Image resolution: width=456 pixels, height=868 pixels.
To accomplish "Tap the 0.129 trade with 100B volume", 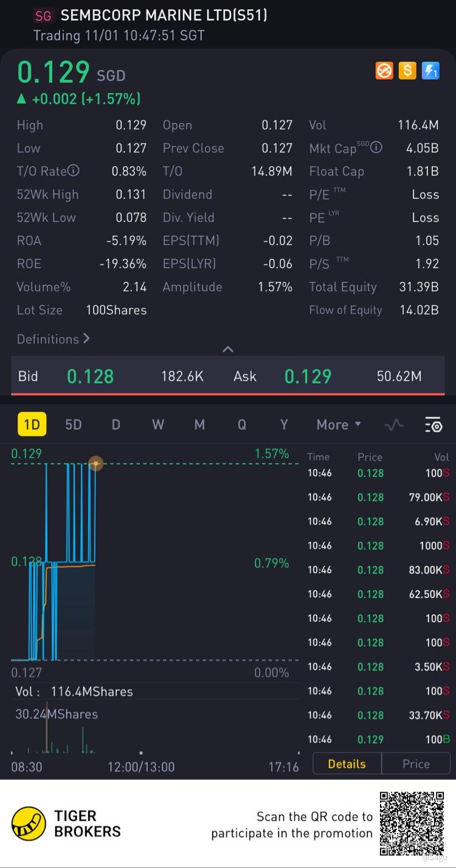I will [x=378, y=740].
